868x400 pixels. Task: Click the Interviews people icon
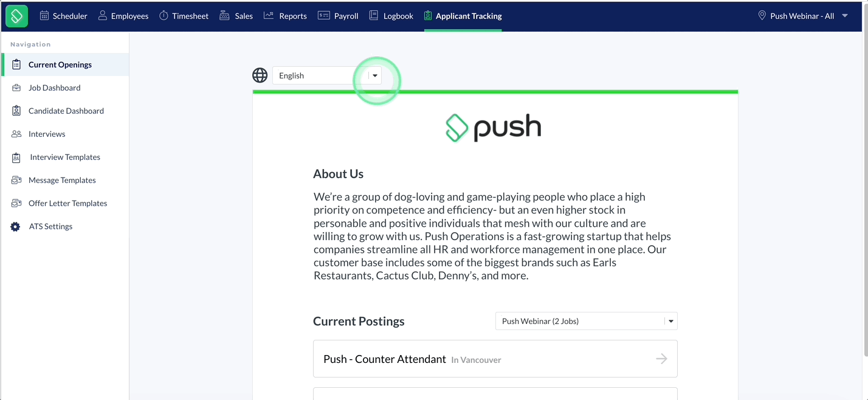point(16,134)
